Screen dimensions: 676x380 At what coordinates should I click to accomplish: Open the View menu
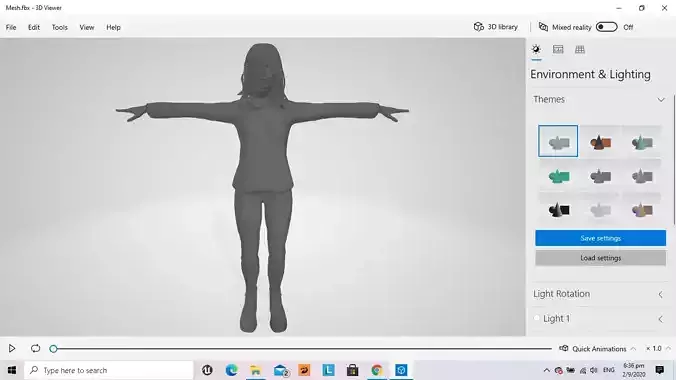[87, 27]
